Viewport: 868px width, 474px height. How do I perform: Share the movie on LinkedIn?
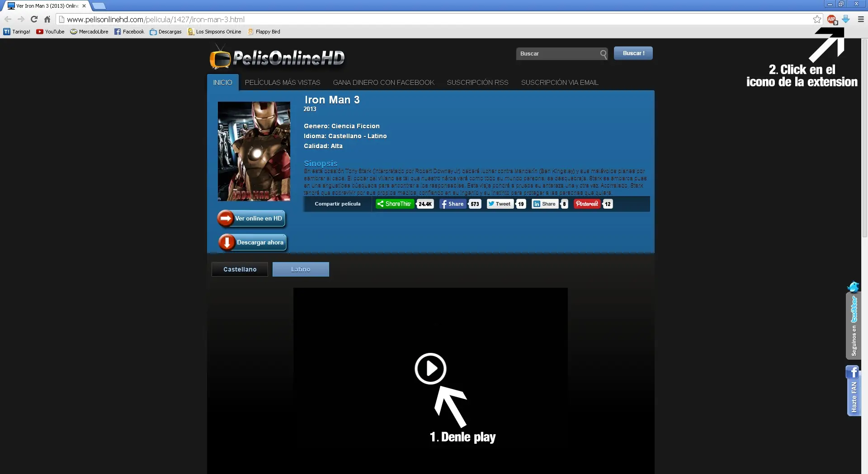pos(545,204)
